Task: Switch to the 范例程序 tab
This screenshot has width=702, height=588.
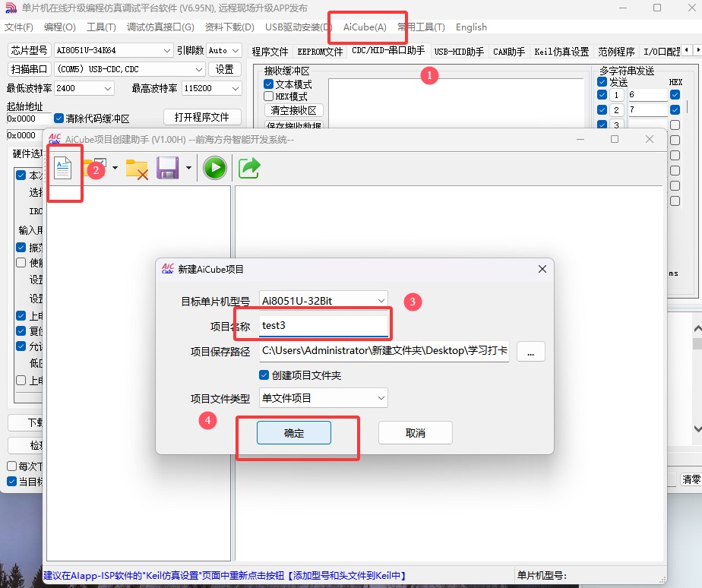Action: pos(616,52)
